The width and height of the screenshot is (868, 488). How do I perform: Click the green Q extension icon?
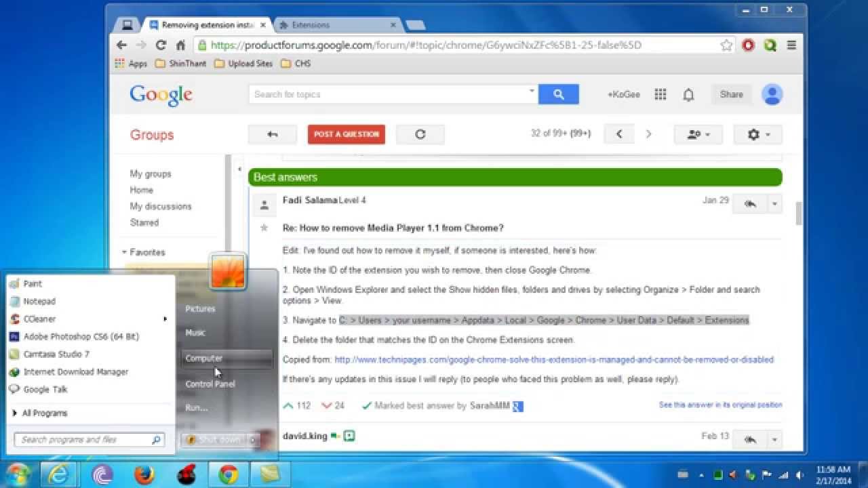(x=770, y=45)
